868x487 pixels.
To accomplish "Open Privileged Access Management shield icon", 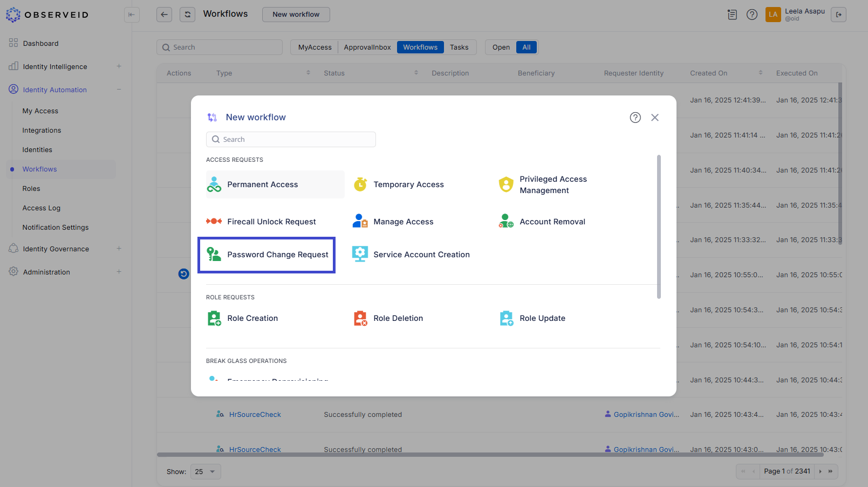I will click(x=506, y=184).
